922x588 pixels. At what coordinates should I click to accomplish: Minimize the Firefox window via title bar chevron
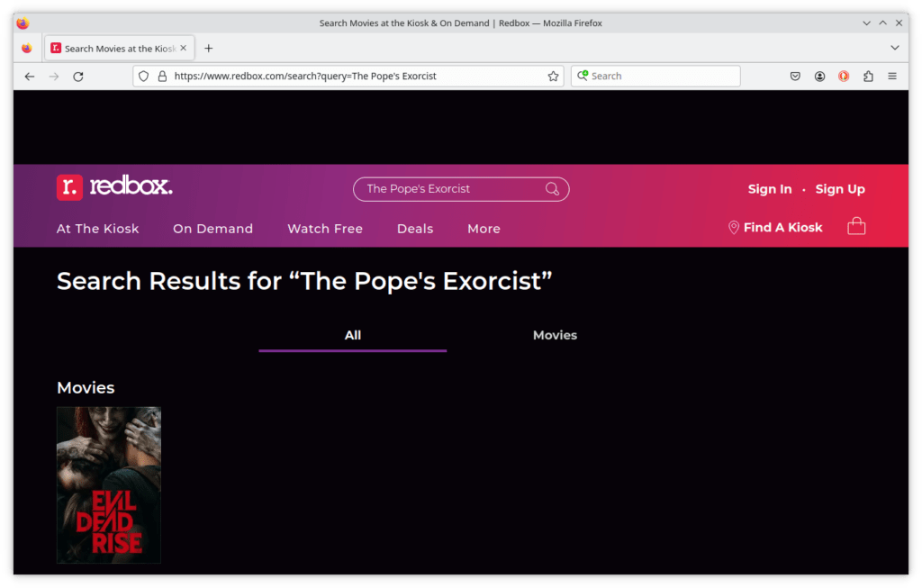(x=866, y=23)
